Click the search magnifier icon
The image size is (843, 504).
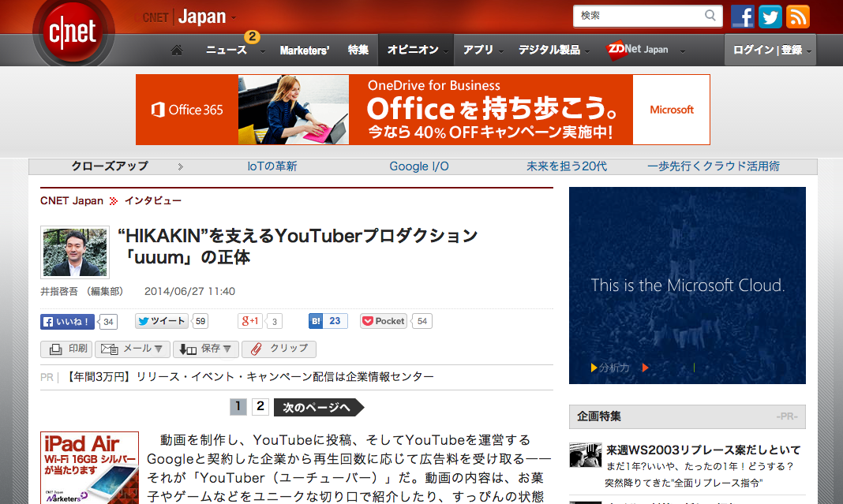click(710, 16)
